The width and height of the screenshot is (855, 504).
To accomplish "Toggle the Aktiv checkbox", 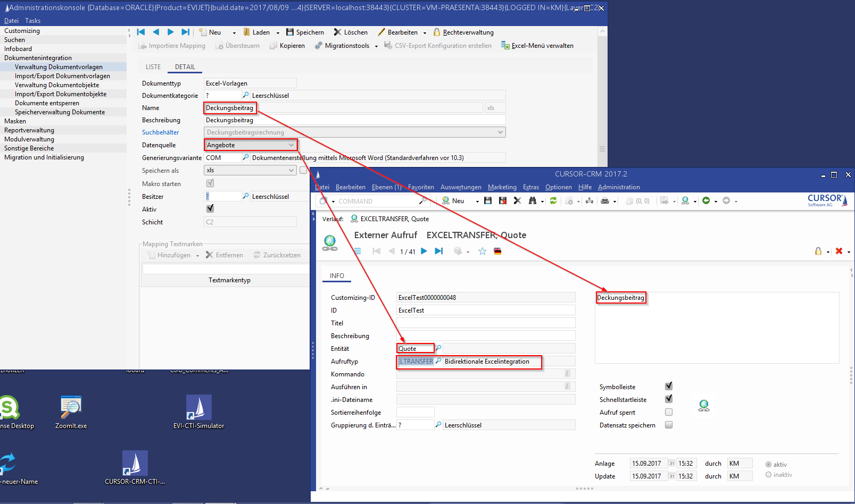I will coord(210,209).
